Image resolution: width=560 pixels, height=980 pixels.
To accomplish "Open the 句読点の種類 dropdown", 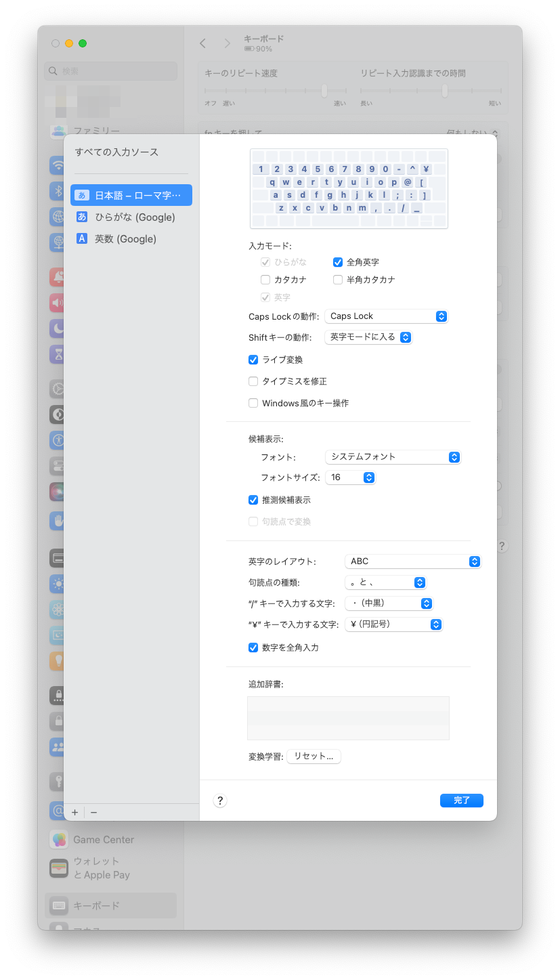I will [385, 582].
